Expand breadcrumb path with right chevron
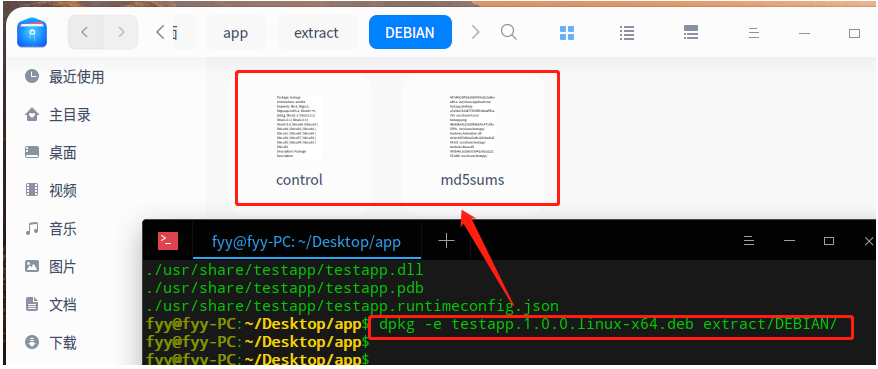The height and width of the screenshot is (369, 878). (475, 32)
